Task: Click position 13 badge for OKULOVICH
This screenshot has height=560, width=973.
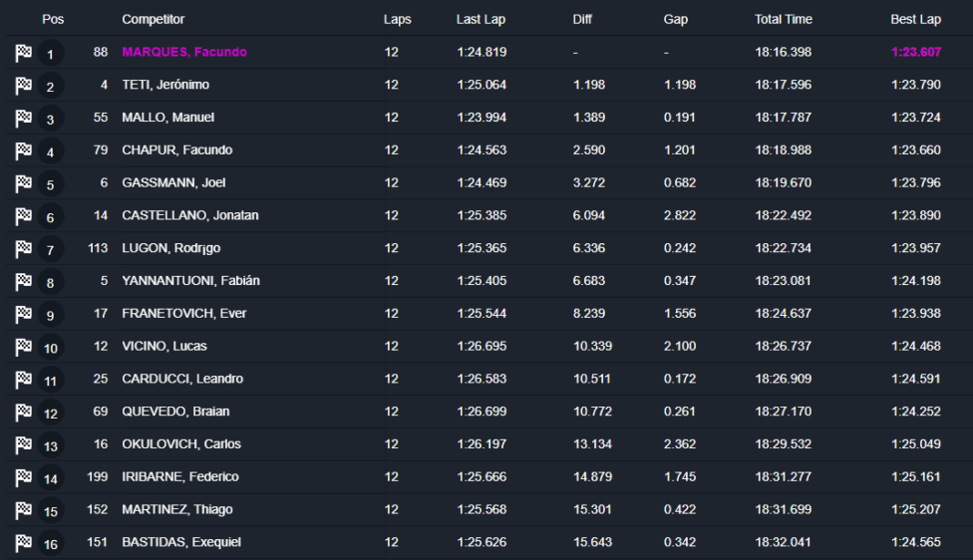Action: coord(50,445)
